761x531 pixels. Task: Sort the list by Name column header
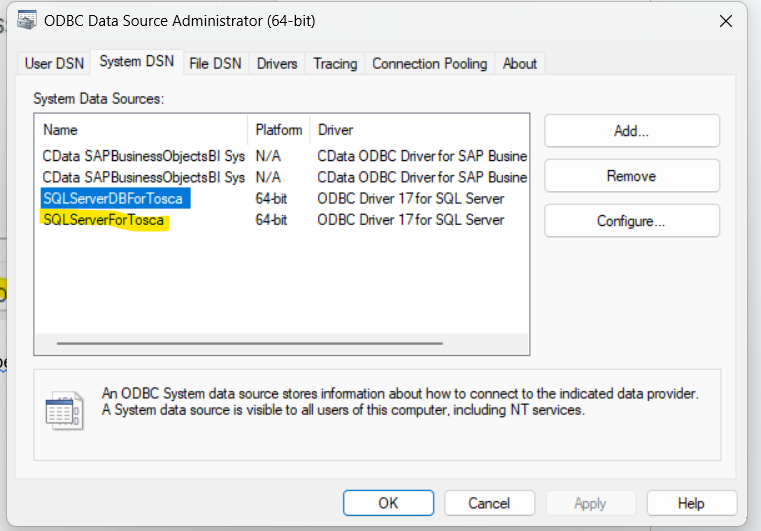[140, 130]
